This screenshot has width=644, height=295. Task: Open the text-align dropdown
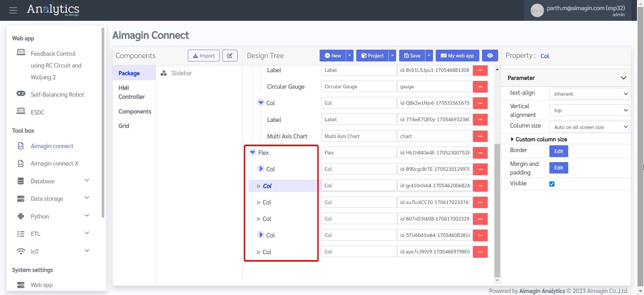click(589, 94)
